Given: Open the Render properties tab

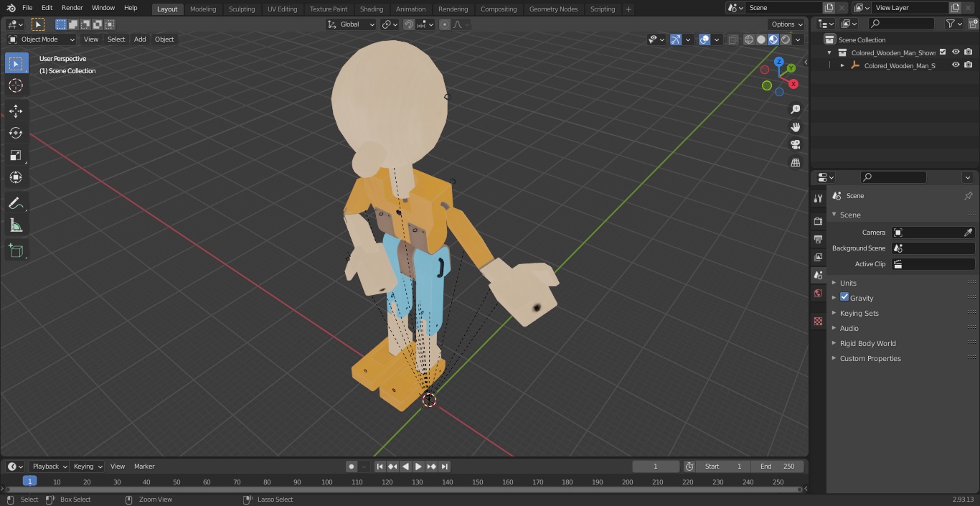Looking at the screenshot, I should 818,221.
